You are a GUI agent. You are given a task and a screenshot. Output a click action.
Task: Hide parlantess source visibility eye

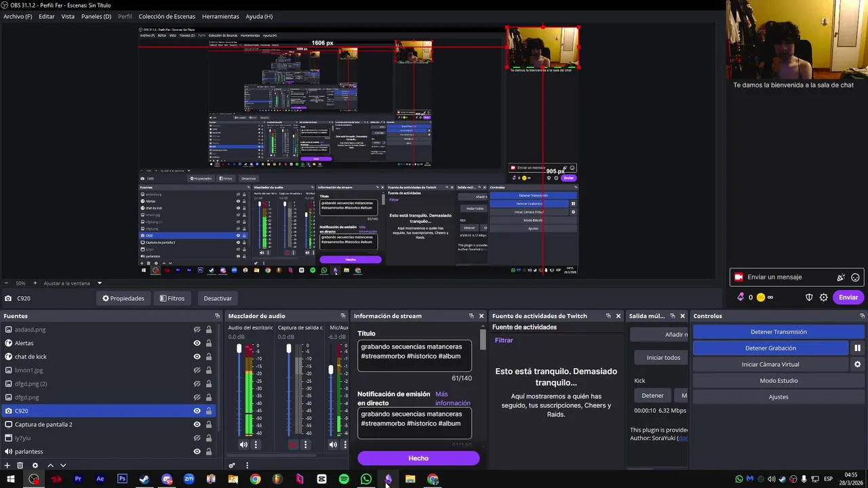(x=197, y=451)
